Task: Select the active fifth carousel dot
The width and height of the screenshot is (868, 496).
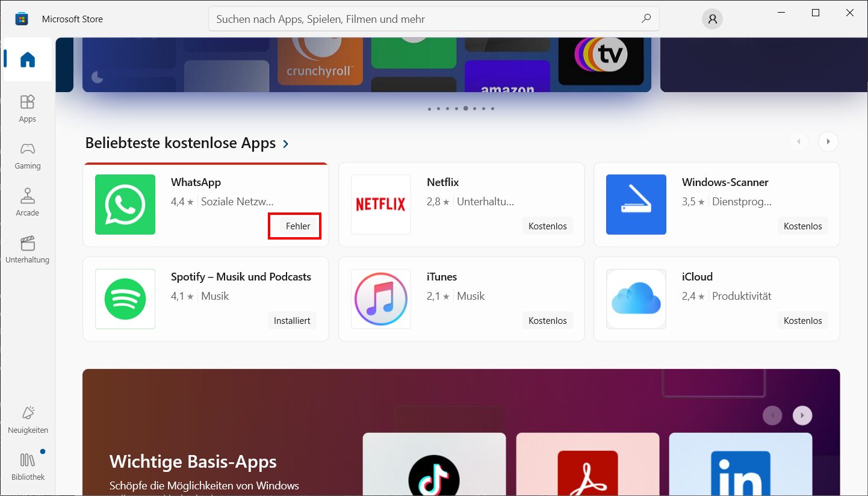Action: pos(466,109)
